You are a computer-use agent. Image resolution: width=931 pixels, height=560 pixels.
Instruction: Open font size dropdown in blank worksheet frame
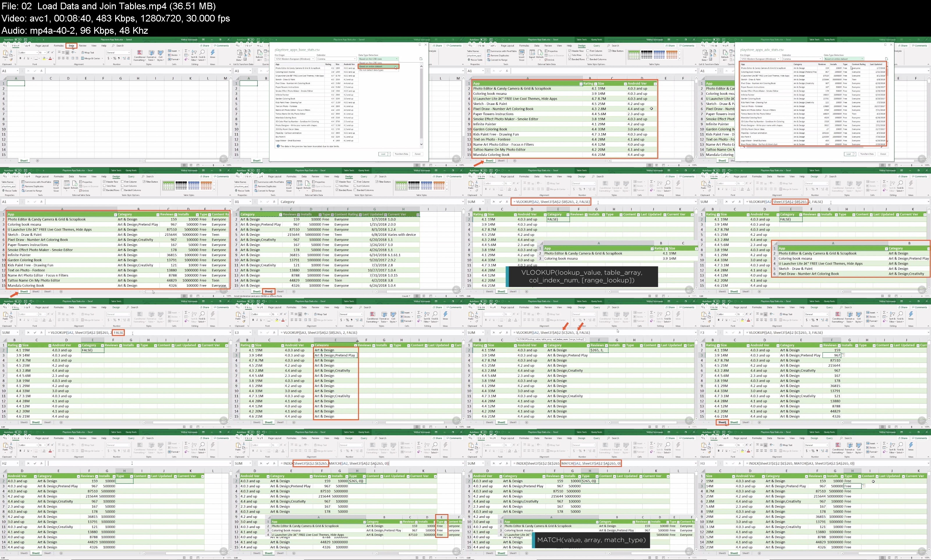pos(45,53)
